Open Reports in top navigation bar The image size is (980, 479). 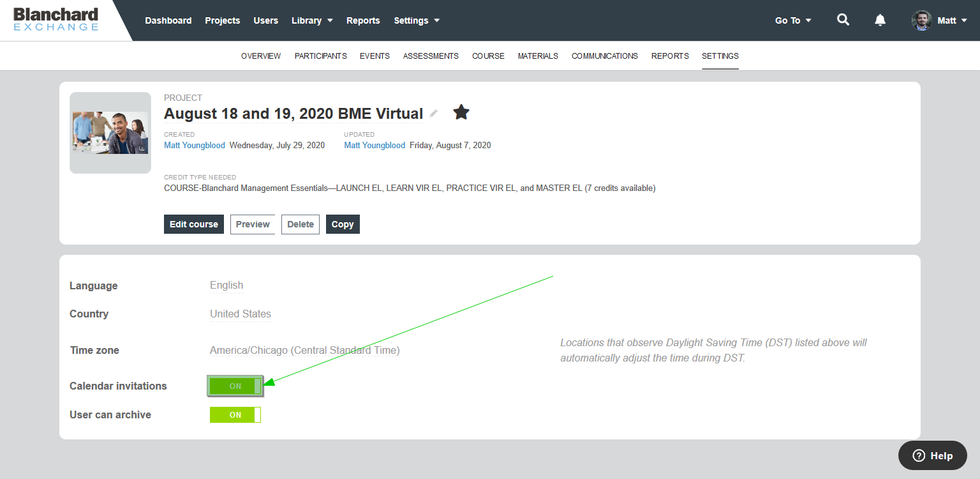[363, 20]
